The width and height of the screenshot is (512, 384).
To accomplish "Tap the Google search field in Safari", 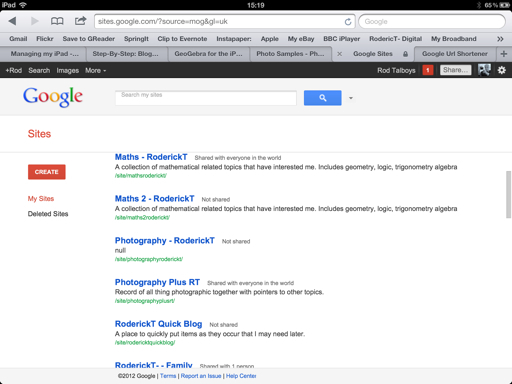I will point(432,22).
